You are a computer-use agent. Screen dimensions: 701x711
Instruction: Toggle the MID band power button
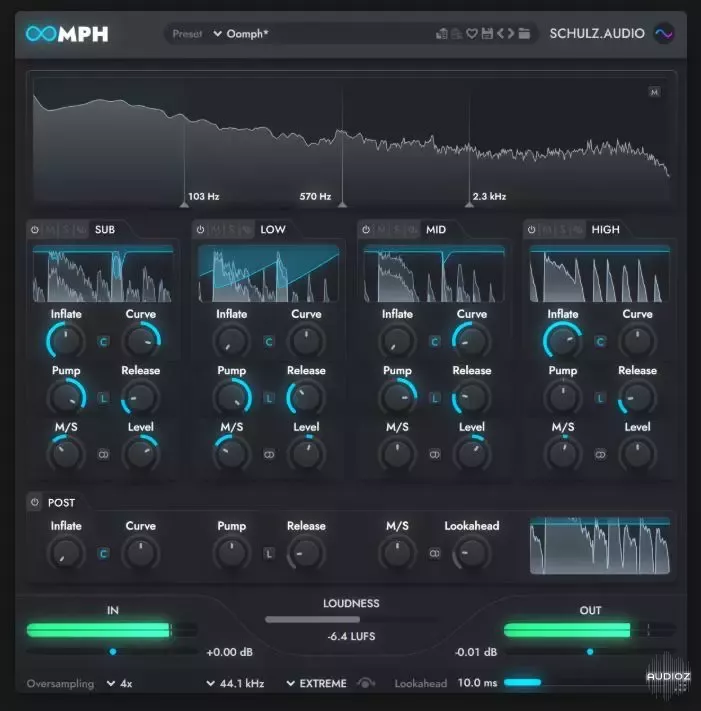click(366, 230)
